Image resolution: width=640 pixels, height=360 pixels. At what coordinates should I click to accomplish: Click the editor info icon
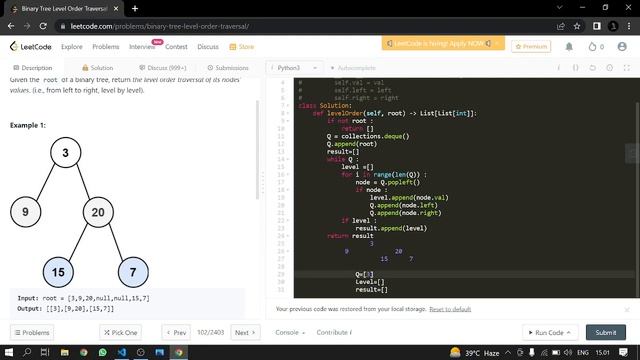(x=559, y=68)
